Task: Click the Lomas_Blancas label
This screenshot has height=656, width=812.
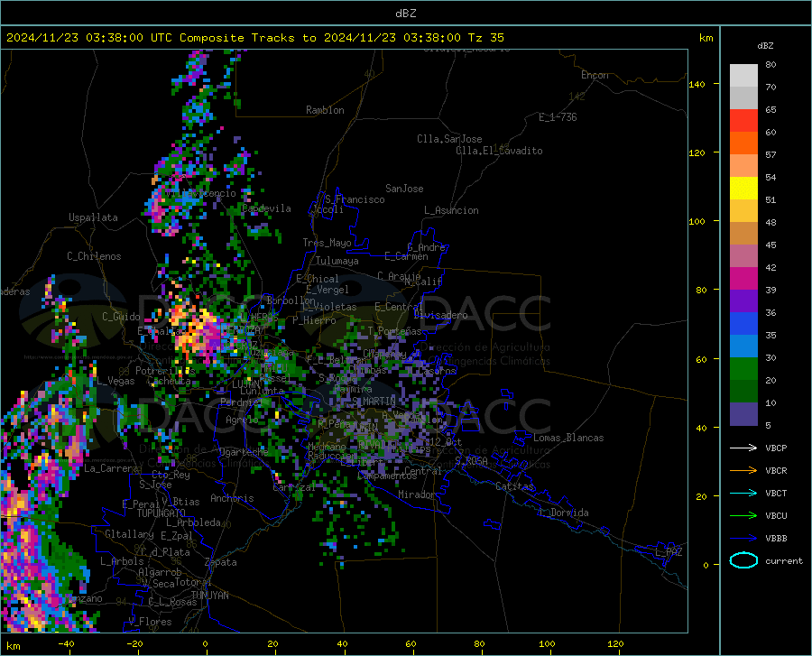Action: pos(568,438)
